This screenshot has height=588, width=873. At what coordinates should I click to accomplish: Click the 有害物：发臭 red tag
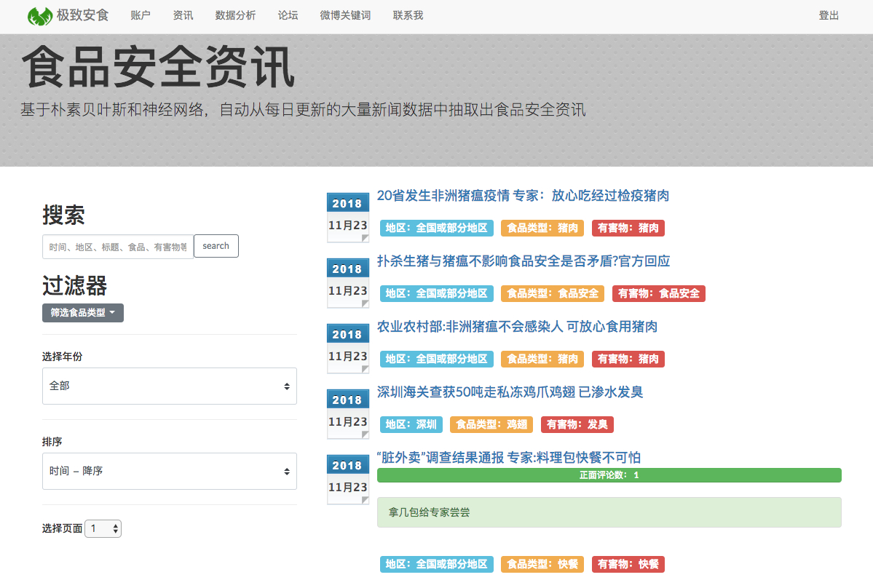point(577,424)
